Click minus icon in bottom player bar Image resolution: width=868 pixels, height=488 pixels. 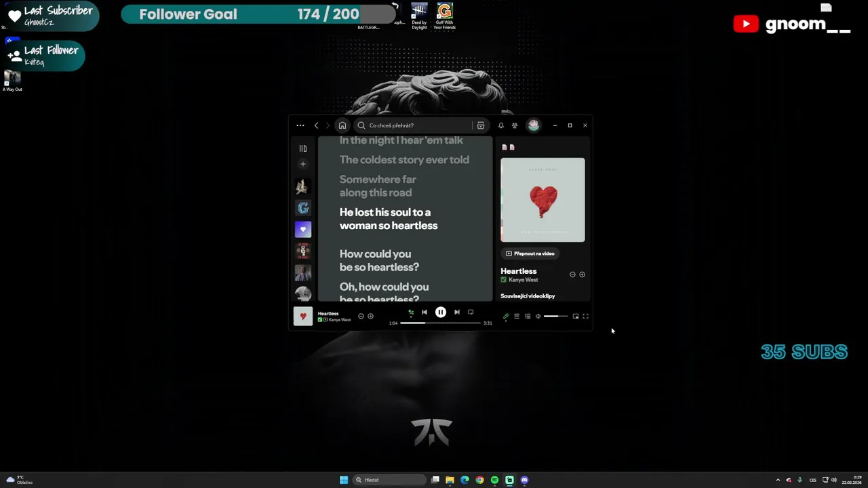pos(361,317)
